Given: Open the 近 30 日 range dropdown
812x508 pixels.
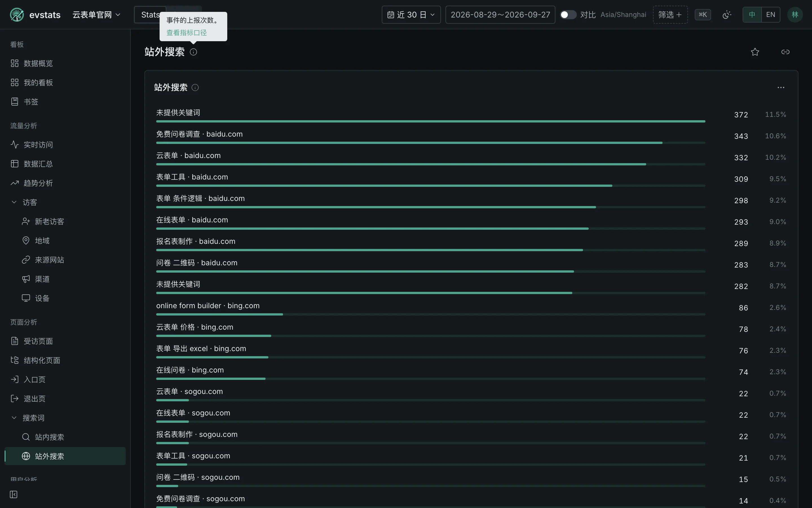Looking at the screenshot, I should (411, 15).
